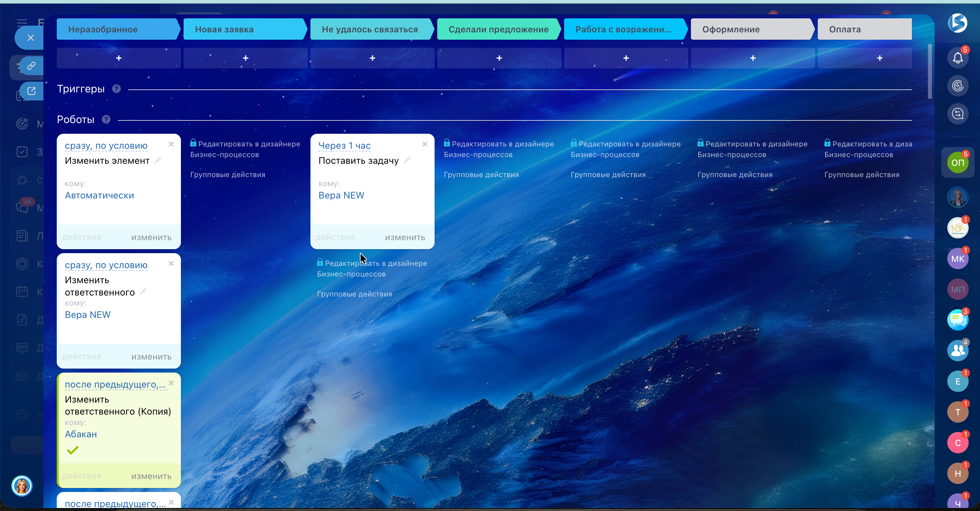This screenshot has height=511, width=980.
Task: Click the copy link icon button
Action: (x=31, y=66)
